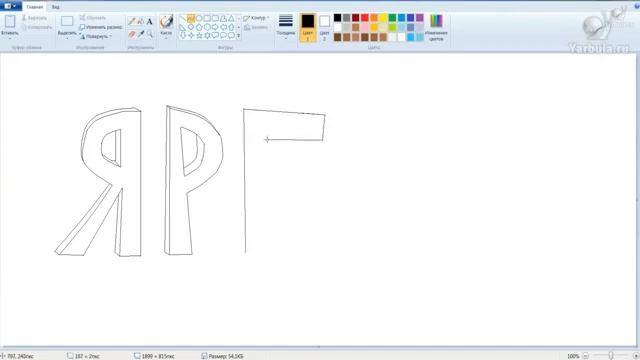
Task: Select the Eraser tool
Action: click(132, 34)
